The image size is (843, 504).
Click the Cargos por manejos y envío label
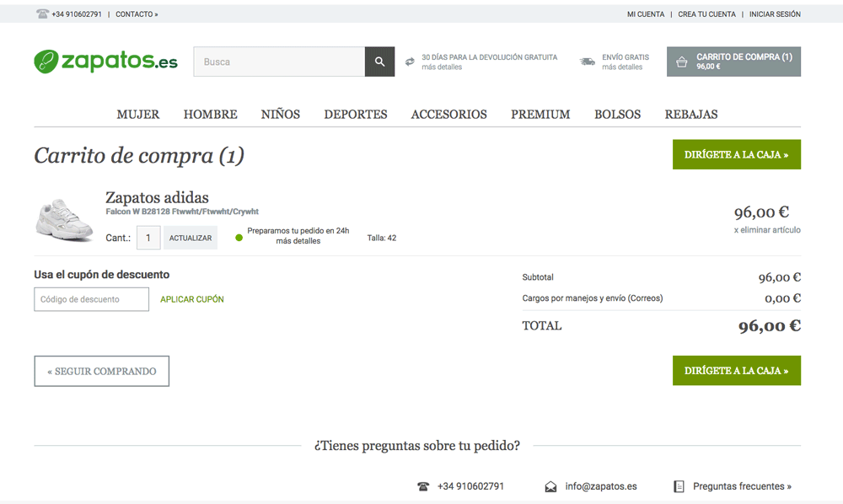[x=593, y=298]
